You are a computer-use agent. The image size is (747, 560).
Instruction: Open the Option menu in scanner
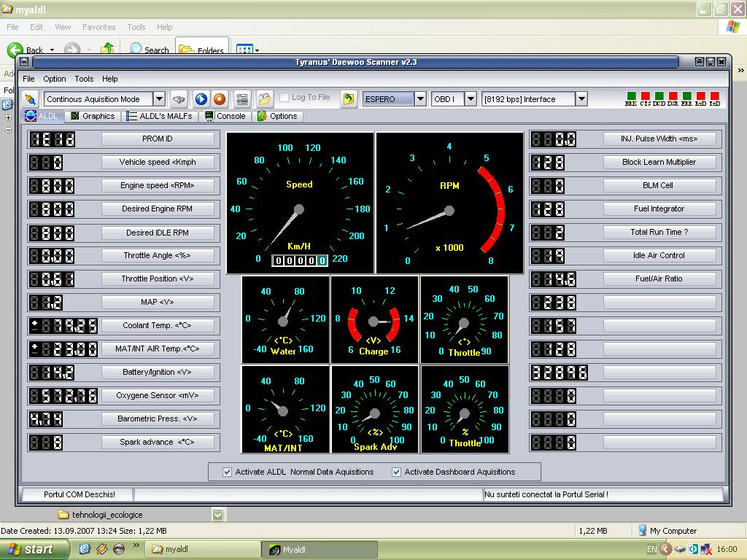pyautogui.click(x=55, y=79)
